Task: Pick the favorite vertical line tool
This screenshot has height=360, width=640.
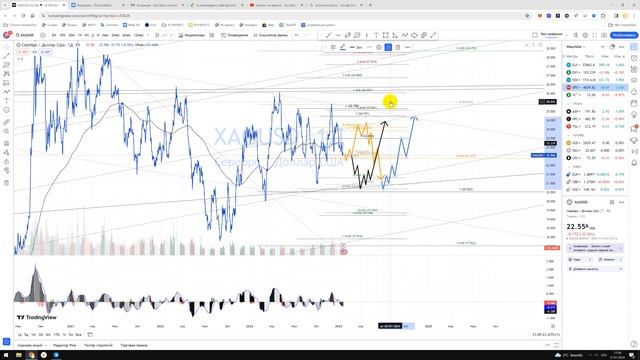Action: pos(367,36)
